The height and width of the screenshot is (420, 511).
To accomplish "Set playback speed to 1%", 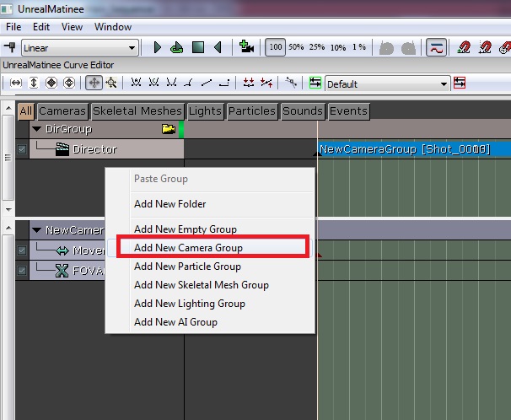I will click(x=359, y=47).
